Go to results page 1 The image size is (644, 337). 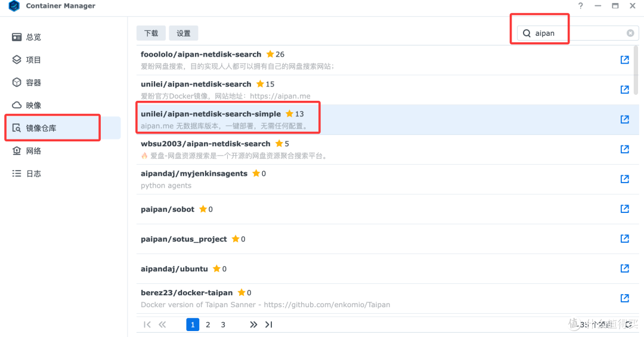click(x=193, y=324)
